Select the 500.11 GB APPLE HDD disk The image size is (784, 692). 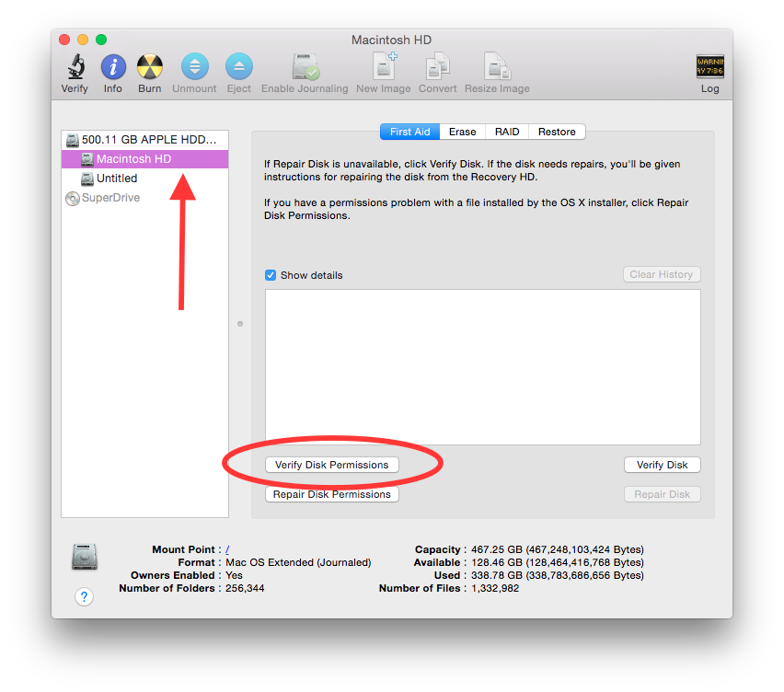coord(144,140)
